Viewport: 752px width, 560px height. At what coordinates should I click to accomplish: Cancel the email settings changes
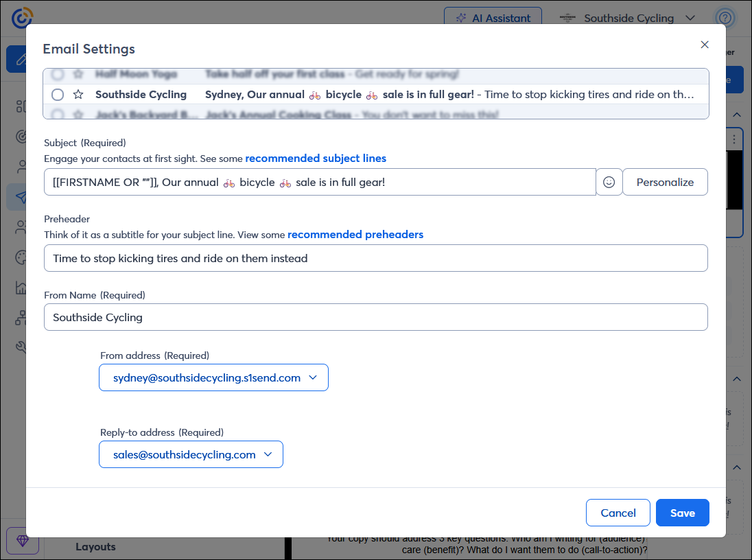[618, 513]
